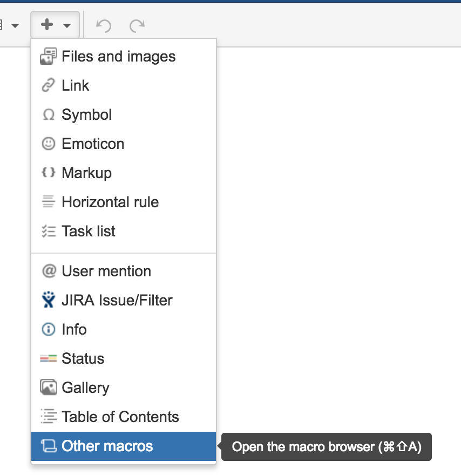Click the Gallery picture icon

point(48,387)
